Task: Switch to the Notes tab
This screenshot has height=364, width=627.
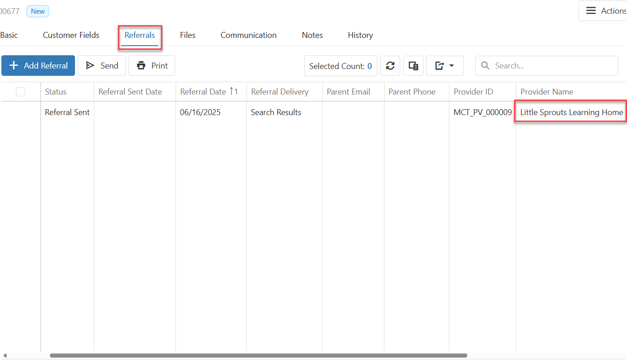Action: tap(312, 35)
